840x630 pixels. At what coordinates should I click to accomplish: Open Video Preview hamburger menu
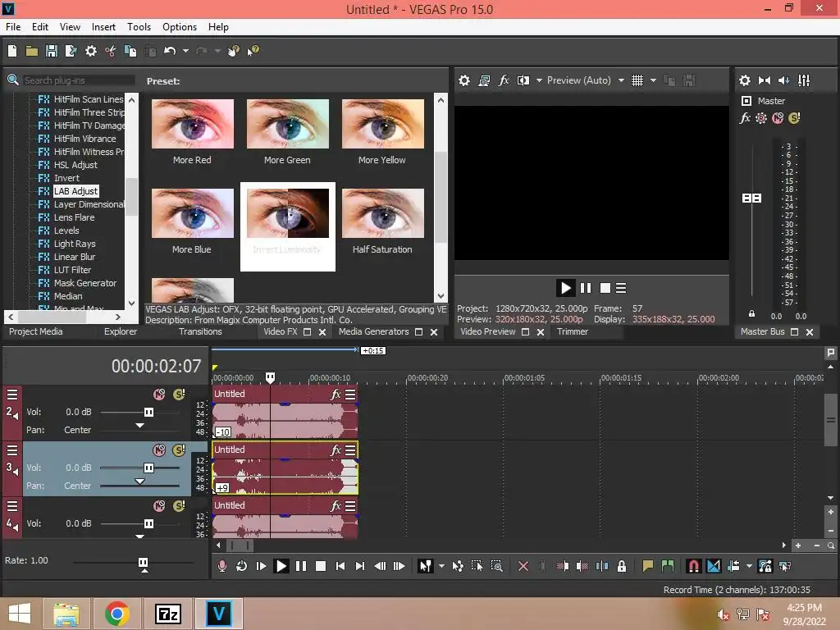point(621,288)
